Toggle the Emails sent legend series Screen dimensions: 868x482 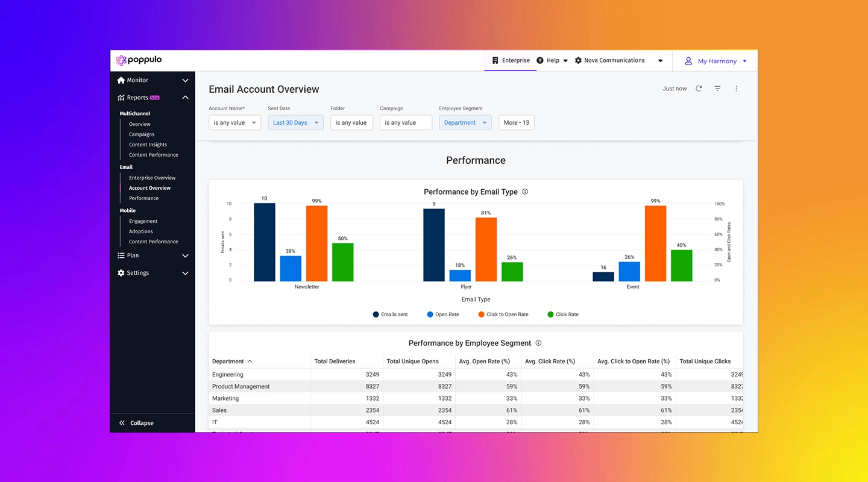click(390, 315)
